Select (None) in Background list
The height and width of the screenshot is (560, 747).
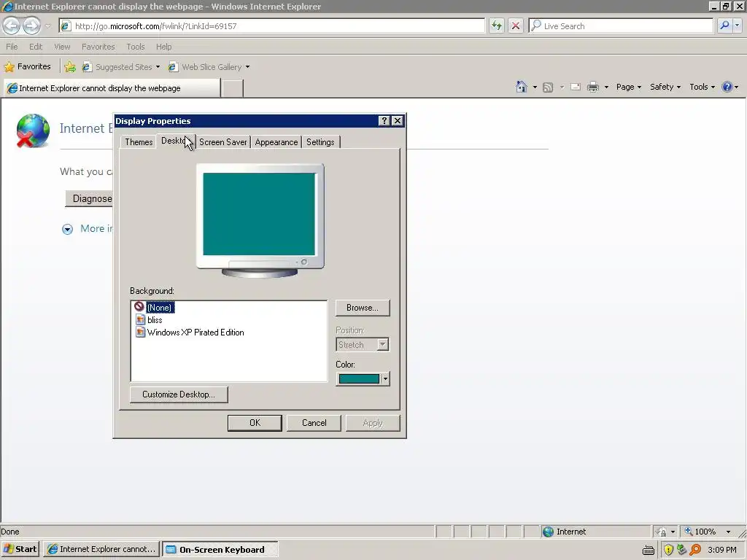click(160, 308)
